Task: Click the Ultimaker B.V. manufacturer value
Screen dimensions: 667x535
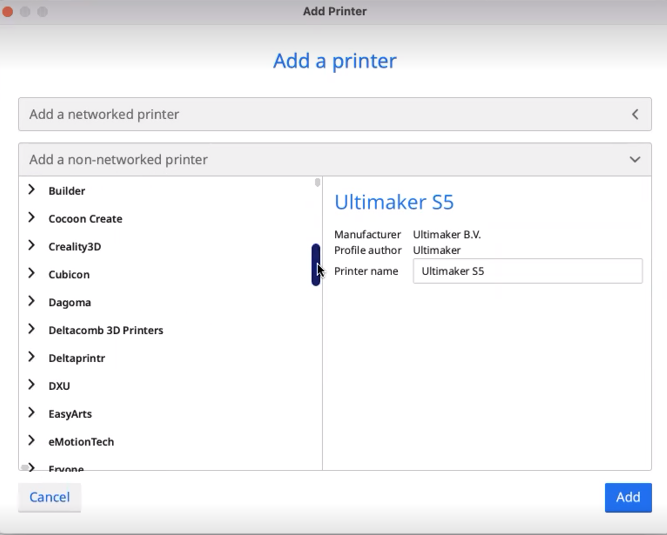Action: click(x=447, y=234)
